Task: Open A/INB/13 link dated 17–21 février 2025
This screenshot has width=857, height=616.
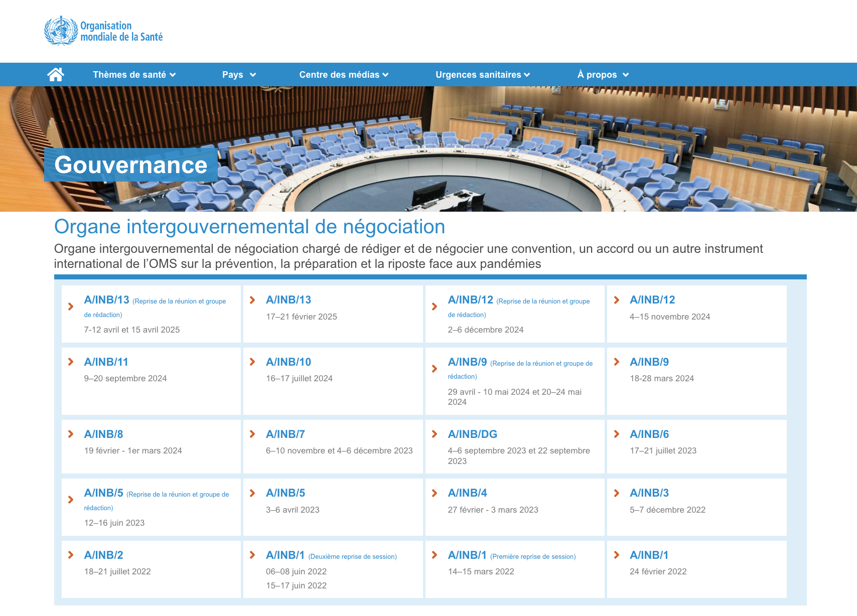Action: [289, 300]
